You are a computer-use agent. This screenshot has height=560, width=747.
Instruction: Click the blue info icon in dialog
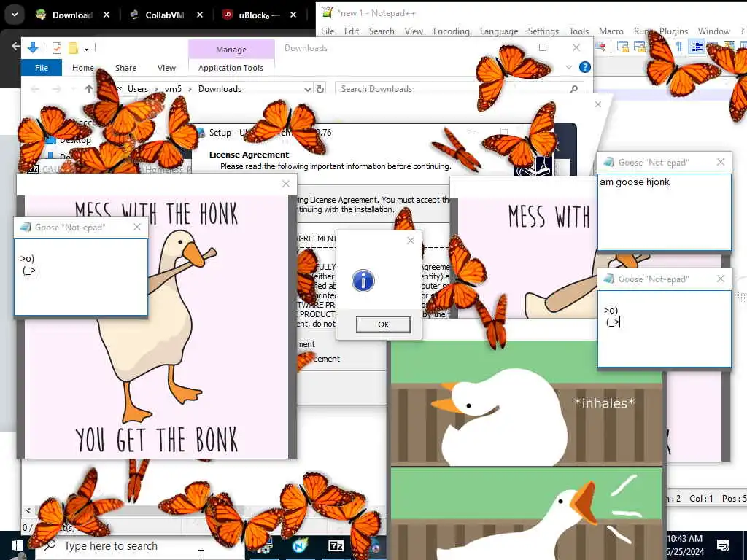pos(363,281)
